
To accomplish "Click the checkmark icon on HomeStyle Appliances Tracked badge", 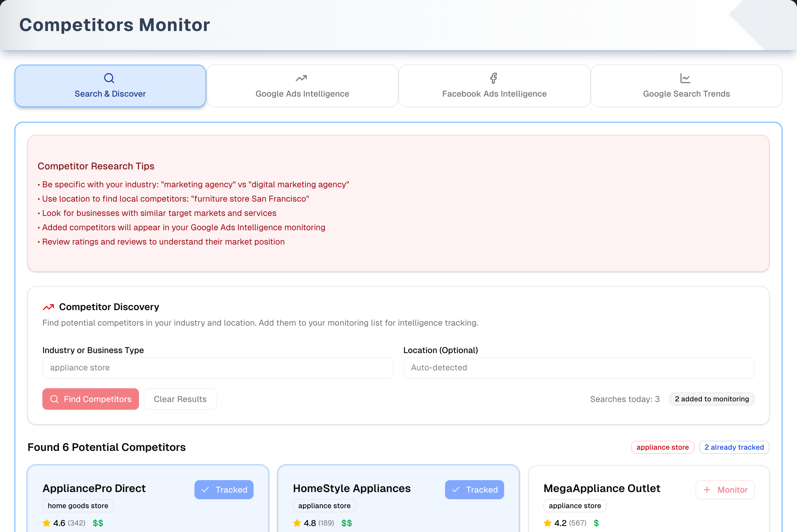I will point(456,490).
